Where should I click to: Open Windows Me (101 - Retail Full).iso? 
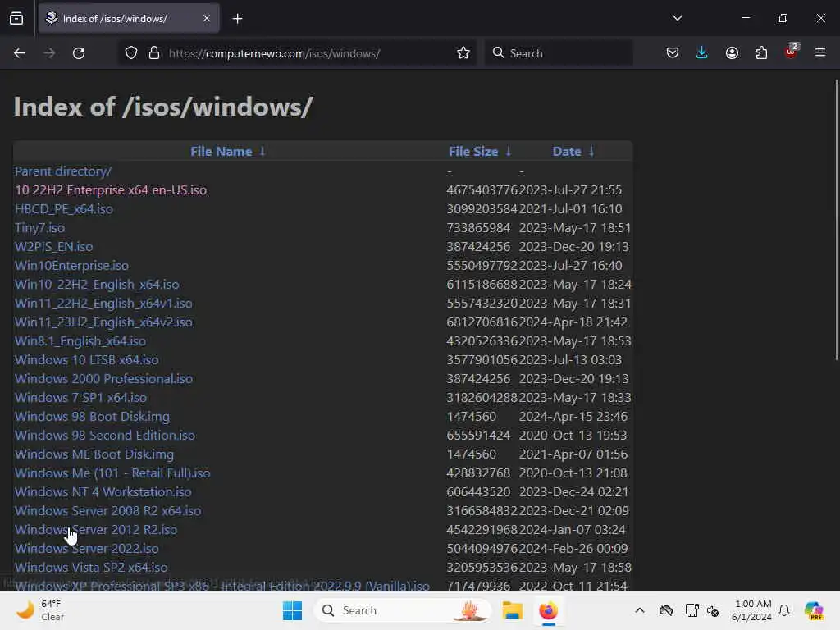[112, 473]
